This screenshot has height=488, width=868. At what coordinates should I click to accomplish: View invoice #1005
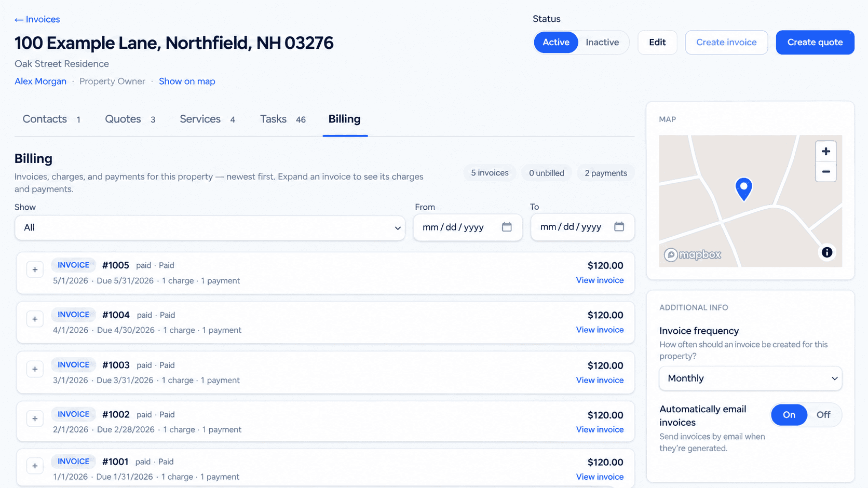point(600,280)
